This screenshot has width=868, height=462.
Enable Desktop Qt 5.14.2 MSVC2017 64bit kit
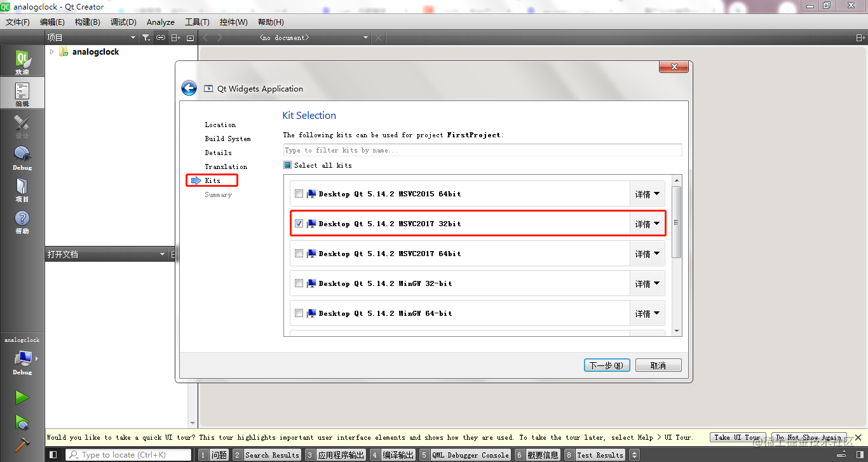point(299,254)
